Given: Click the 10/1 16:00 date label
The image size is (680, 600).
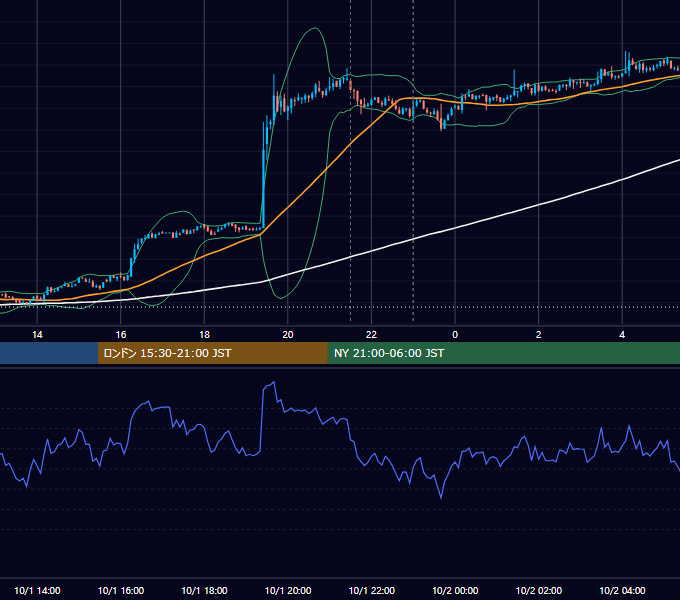Looking at the screenshot, I should point(121,590).
